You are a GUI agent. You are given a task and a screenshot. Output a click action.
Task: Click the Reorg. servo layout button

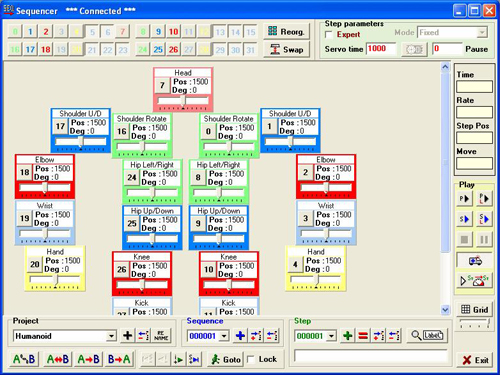tap(286, 32)
